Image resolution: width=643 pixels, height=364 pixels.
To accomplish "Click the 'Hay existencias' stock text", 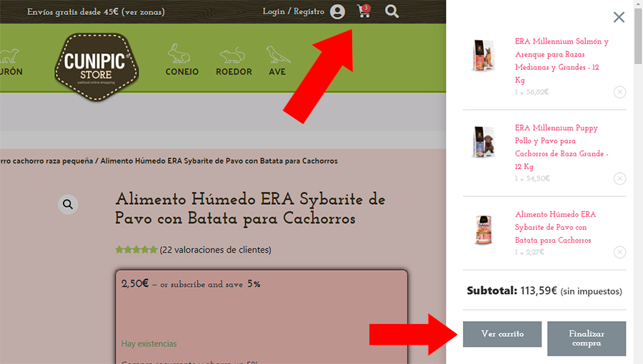I will (149, 343).
